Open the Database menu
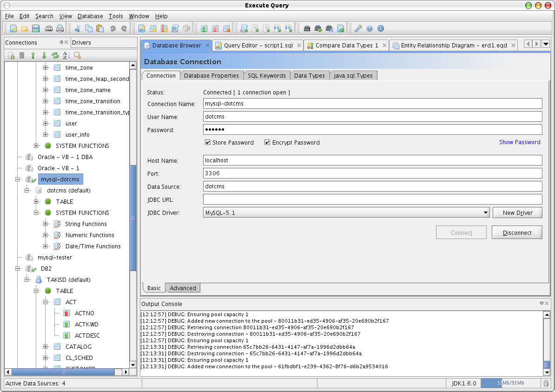Screen dimensions: 555x392 [x=90, y=16]
